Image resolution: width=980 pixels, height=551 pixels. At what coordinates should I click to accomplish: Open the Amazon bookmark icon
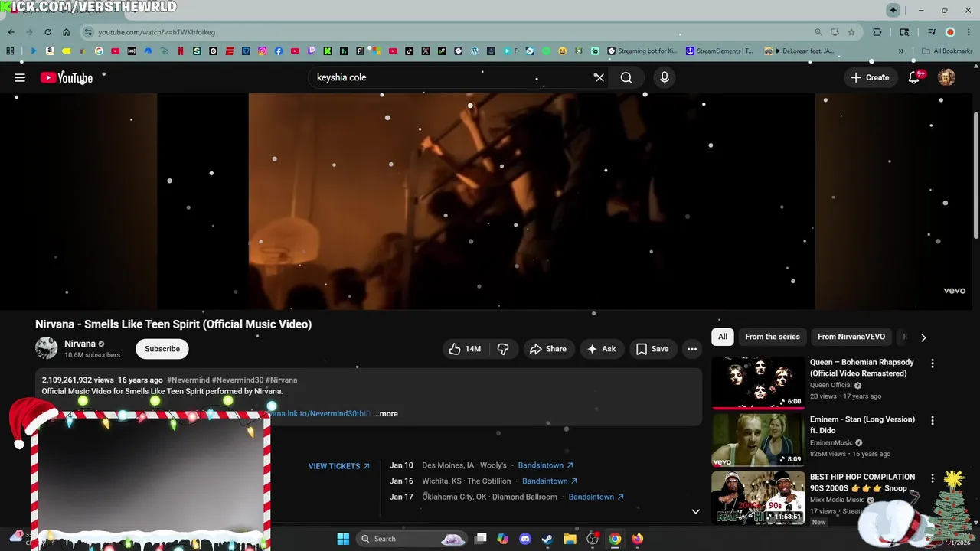click(x=50, y=51)
